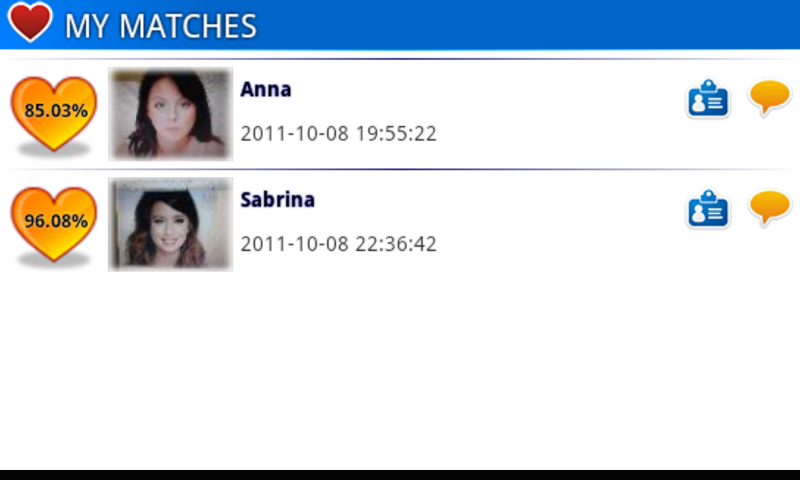
Task: Select the name Anna
Action: [x=266, y=89]
